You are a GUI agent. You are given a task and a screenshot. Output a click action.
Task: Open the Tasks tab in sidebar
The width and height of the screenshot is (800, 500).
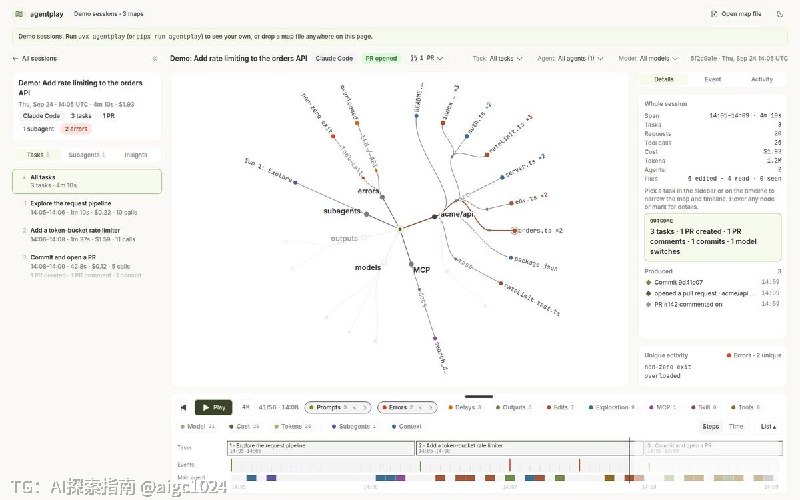point(38,155)
